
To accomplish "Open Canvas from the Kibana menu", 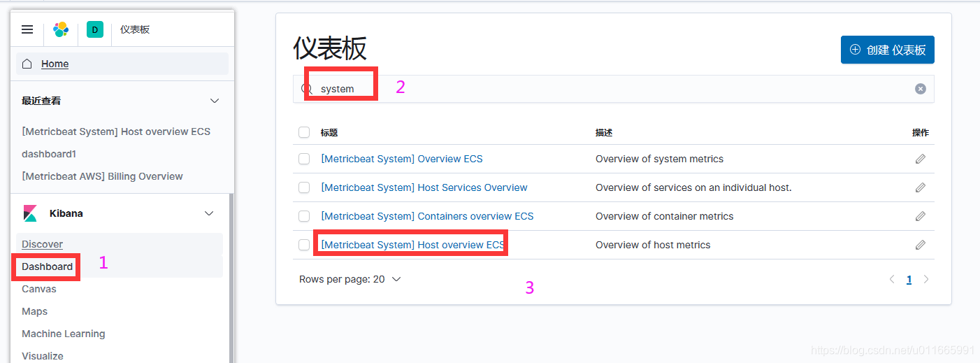I will tap(39, 289).
